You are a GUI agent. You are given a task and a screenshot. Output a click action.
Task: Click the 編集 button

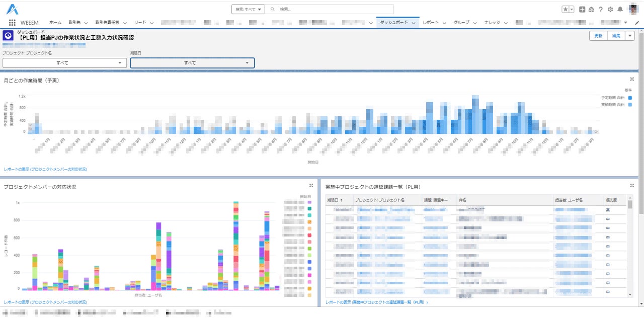pos(616,36)
